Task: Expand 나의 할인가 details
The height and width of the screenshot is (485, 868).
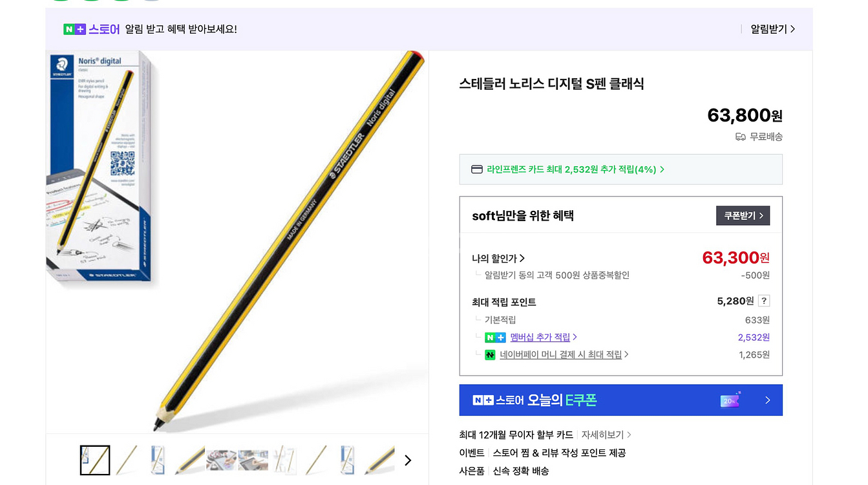Action: pyautogui.click(x=498, y=259)
